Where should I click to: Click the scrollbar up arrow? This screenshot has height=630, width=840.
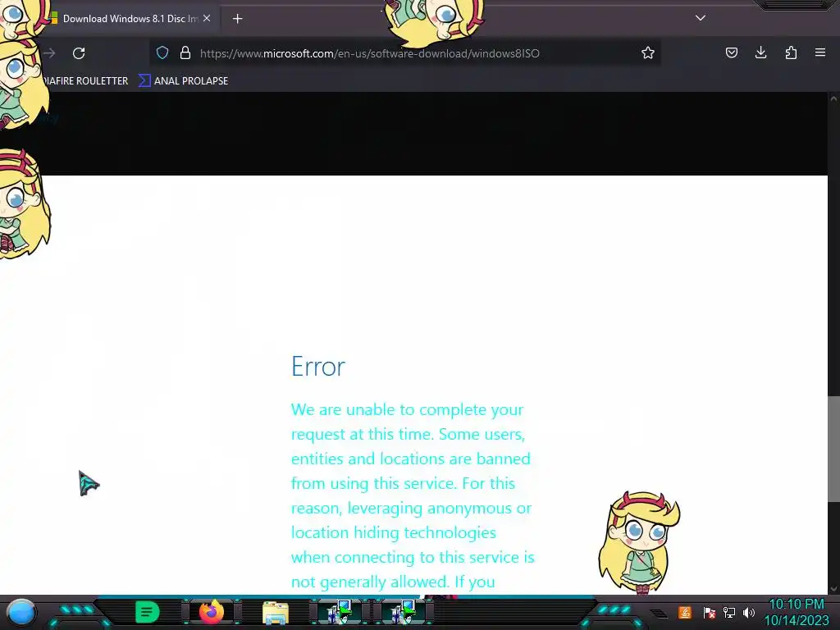(833, 98)
